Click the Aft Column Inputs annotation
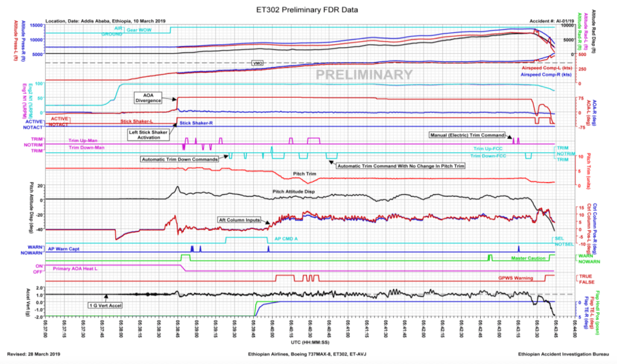 pyautogui.click(x=240, y=220)
